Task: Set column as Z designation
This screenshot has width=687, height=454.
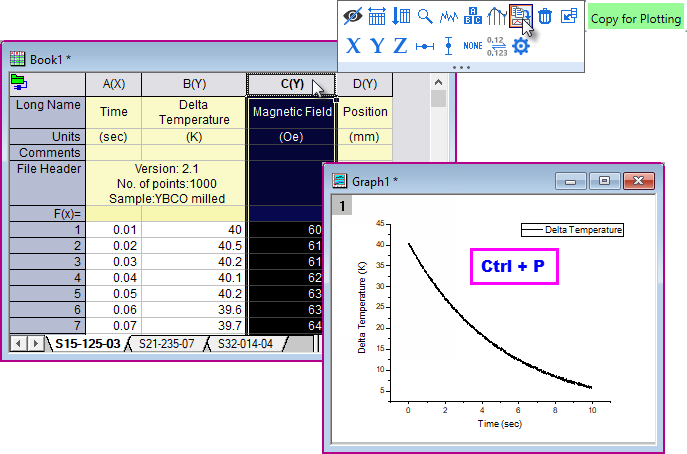Action: (400, 46)
